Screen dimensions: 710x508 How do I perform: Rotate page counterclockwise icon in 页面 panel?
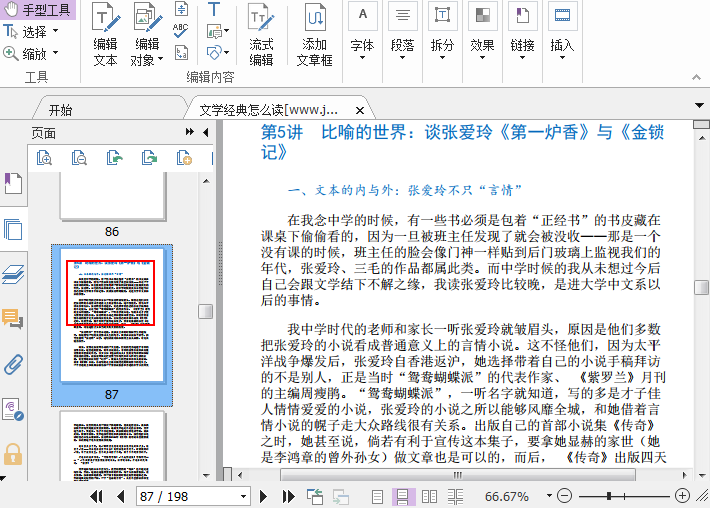pyautogui.click(x=115, y=158)
